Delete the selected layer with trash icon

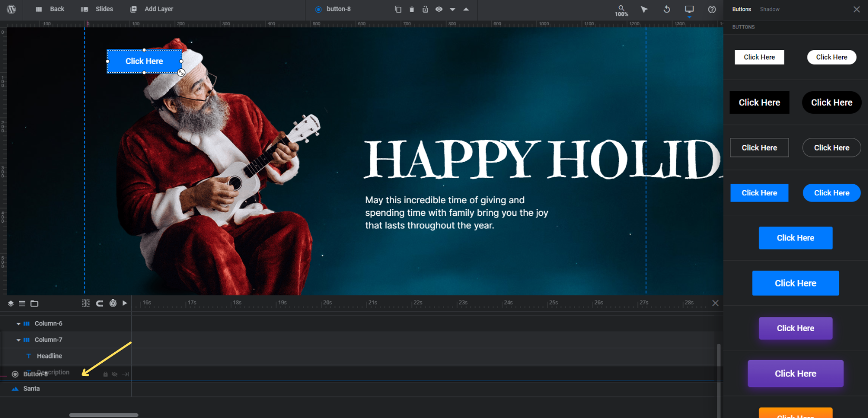[x=411, y=9]
